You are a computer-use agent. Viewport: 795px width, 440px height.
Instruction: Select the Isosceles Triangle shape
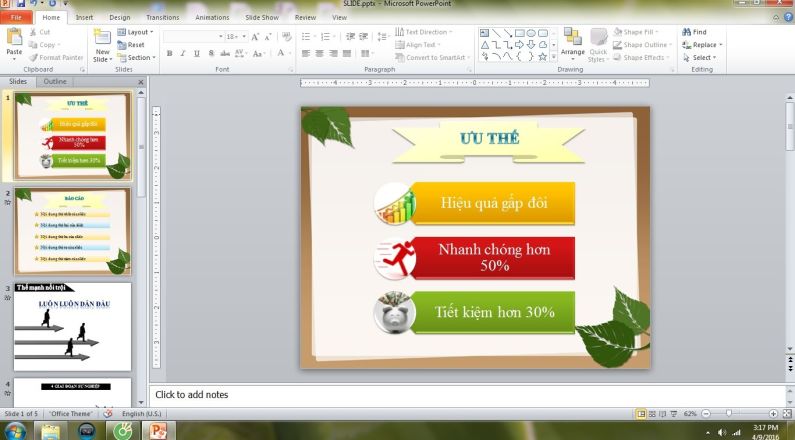[x=485, y=45]
